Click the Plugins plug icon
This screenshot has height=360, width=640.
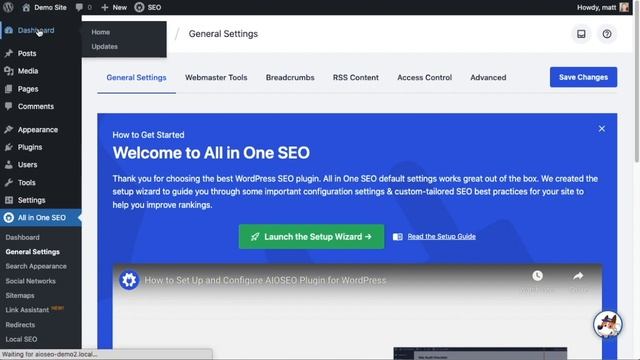pyautogui.click(x=9, y=147)
